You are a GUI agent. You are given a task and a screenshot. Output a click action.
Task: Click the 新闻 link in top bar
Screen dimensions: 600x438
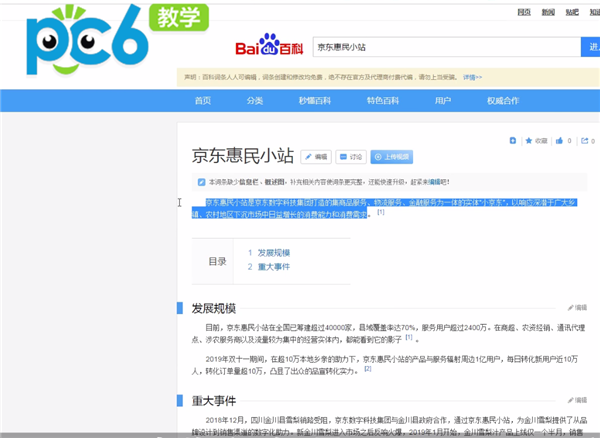(x=548, y=12)
